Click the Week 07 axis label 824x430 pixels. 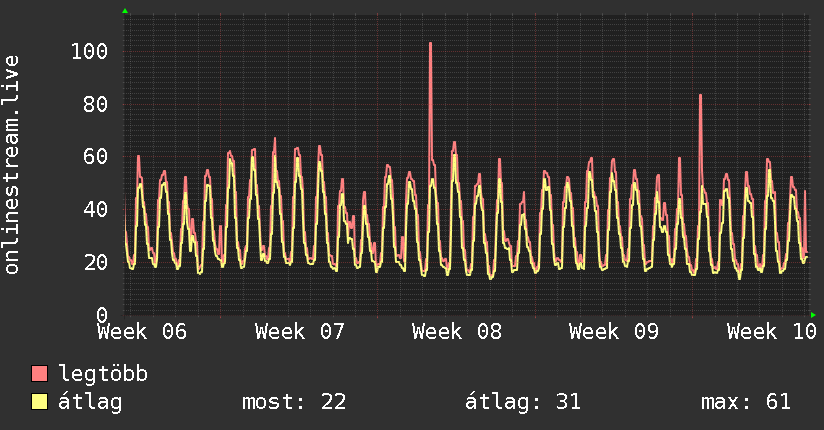[x=300, y=332]
